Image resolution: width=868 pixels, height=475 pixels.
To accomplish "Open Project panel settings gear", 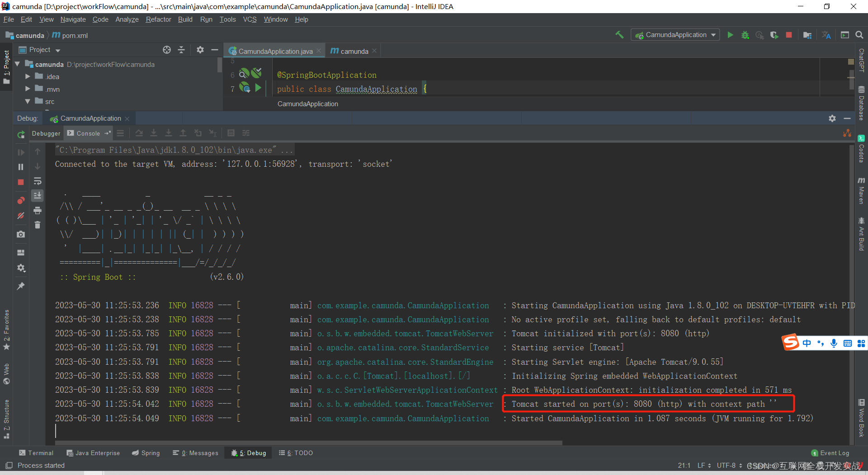I will (x=200, y=50).
